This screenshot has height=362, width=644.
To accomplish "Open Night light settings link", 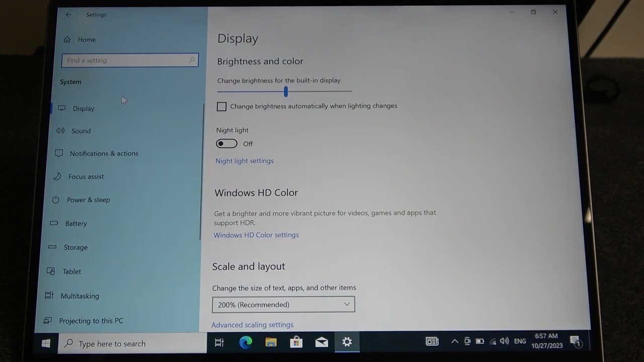I will (245, 161).
